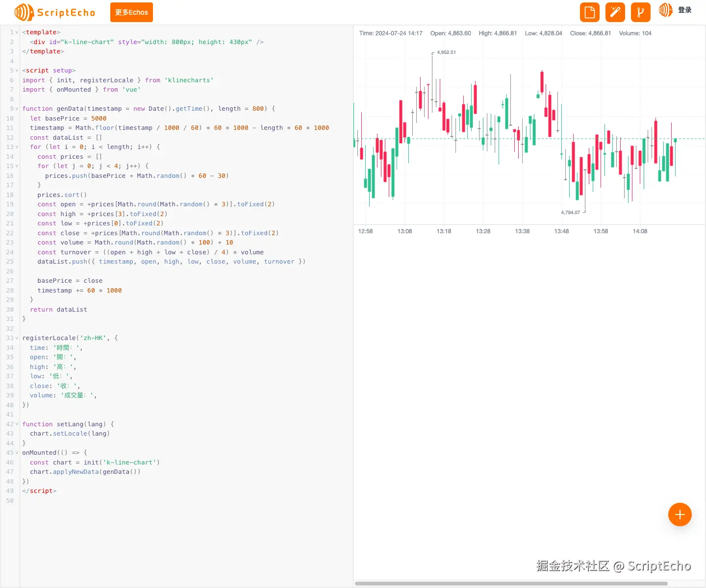Click the 登录 login link
Screen dimensions: 706x588
(x=685, y=10)
